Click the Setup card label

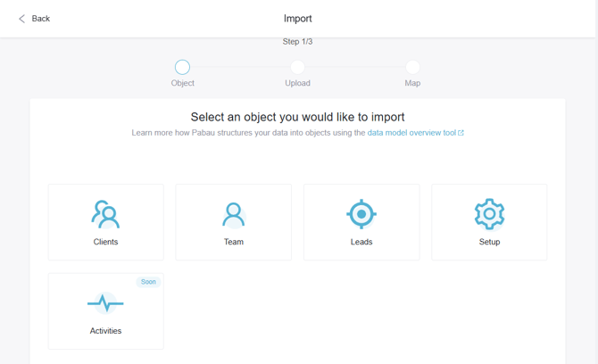(x=489, y=242)
